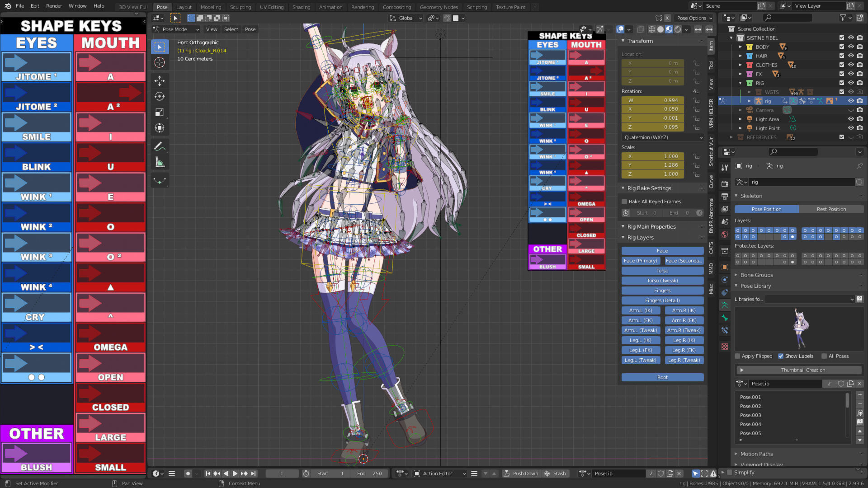Screen dimensions: 868x488
Task: Select Pose.003 in pose library list
Action: 750,415
